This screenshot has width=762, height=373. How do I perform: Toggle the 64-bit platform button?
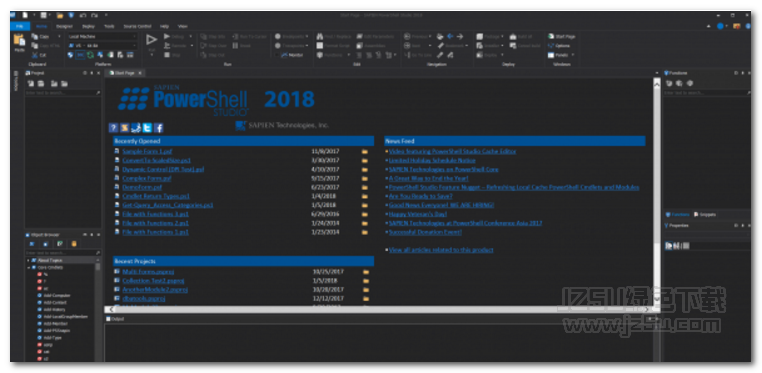(80, 55)
